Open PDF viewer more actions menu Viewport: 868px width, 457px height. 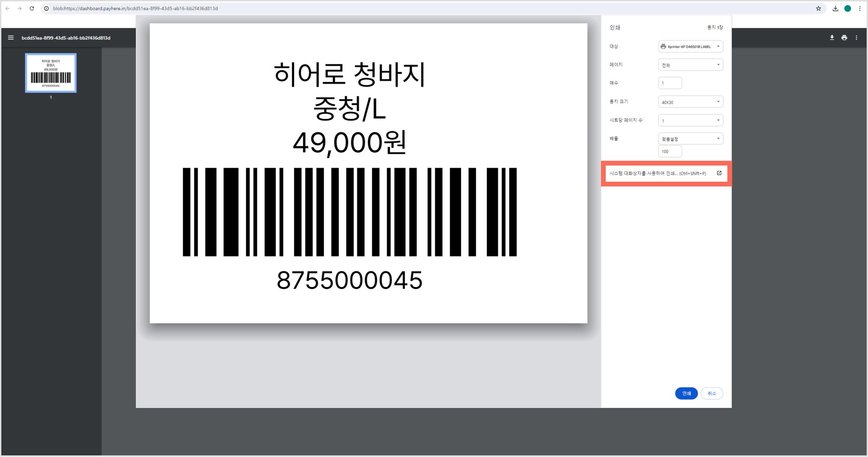pyautogui.click(x=857, y=38)
